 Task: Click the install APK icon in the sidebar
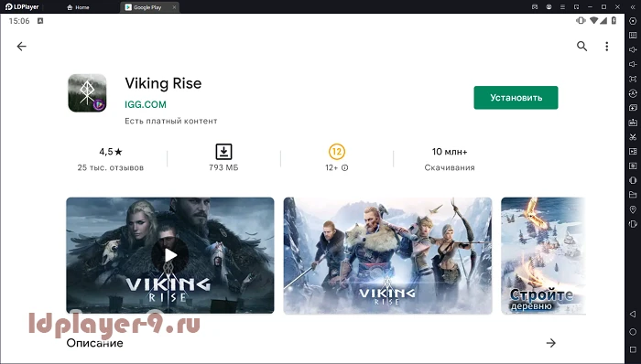tap(633, 123)
